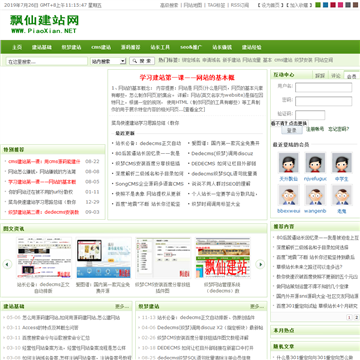
Task: Open thumbnail captioned 站长必备：dedecms正文自动排版
Action: point(44,258)
